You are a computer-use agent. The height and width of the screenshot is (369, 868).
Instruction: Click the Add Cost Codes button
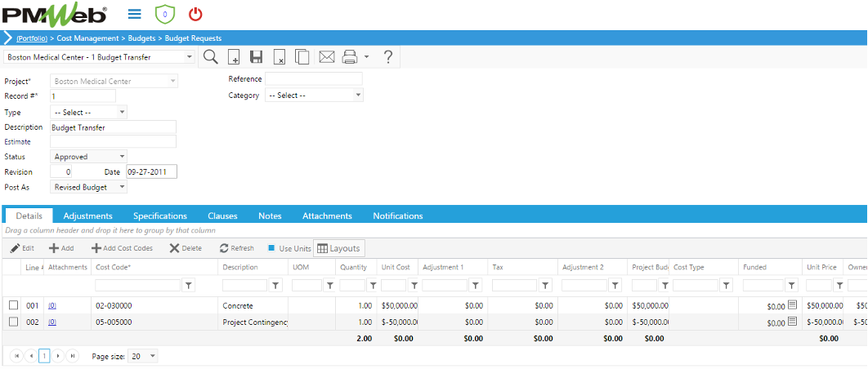tap(122, 248)
